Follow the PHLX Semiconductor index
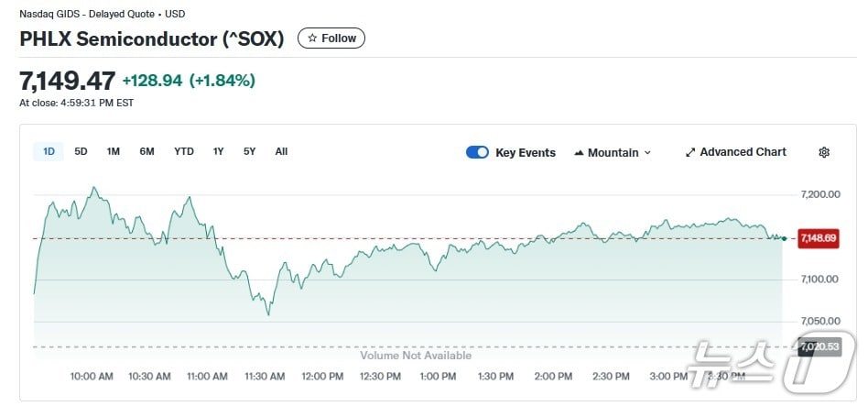868x406 pixels. click(x=331, y=38)
